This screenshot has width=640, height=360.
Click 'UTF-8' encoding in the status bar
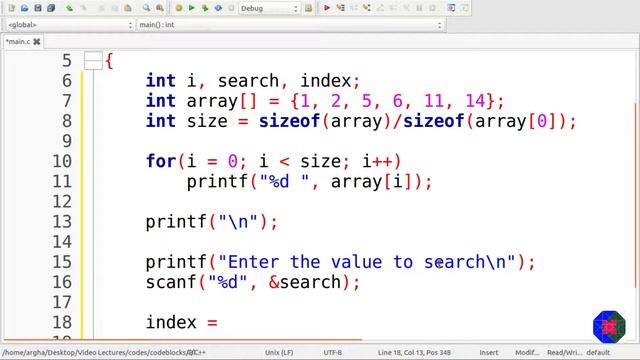333,352
